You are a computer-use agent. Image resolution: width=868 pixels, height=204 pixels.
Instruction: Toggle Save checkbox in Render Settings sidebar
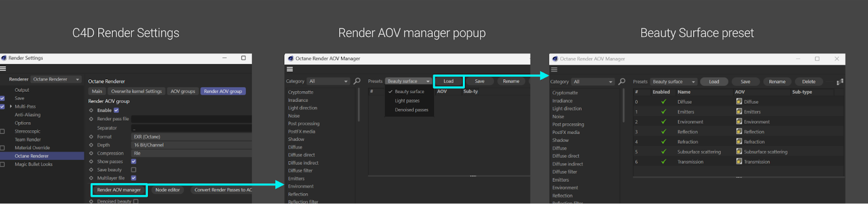[2, 98]
